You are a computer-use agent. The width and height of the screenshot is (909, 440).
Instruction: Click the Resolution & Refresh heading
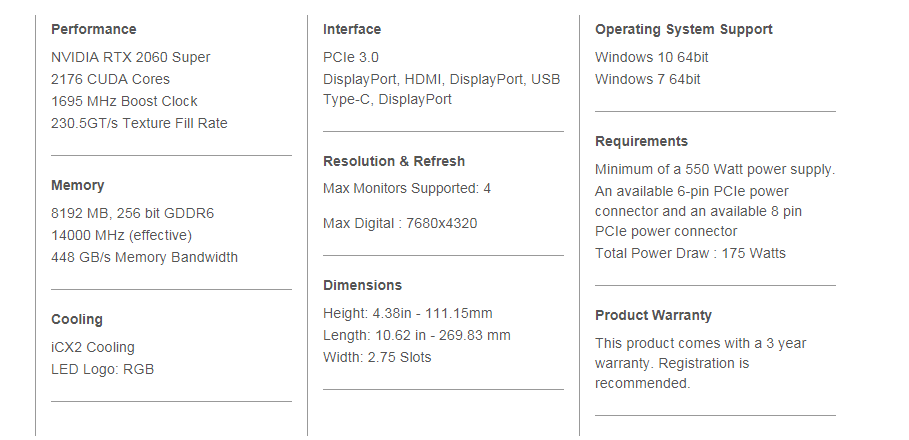point(394,161)
